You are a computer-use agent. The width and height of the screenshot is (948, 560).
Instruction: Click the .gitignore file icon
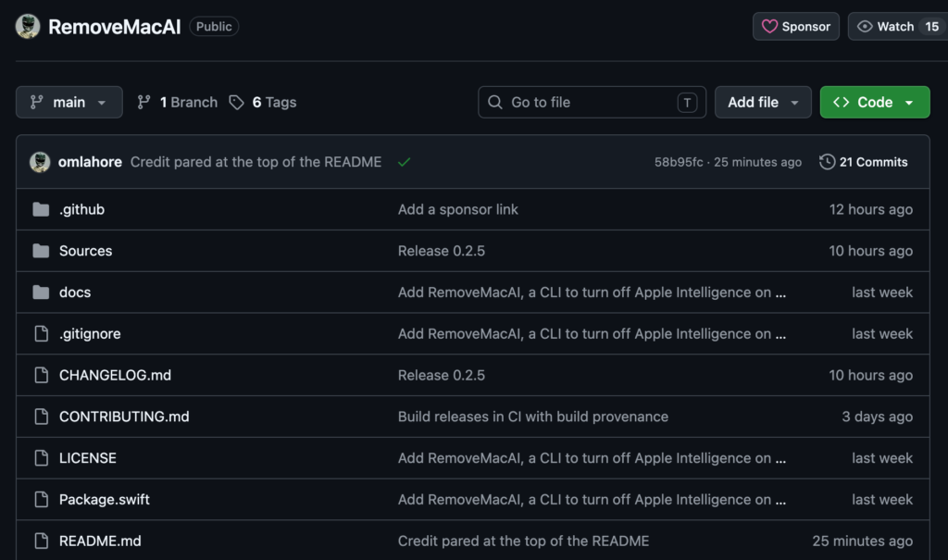point(41,334)
